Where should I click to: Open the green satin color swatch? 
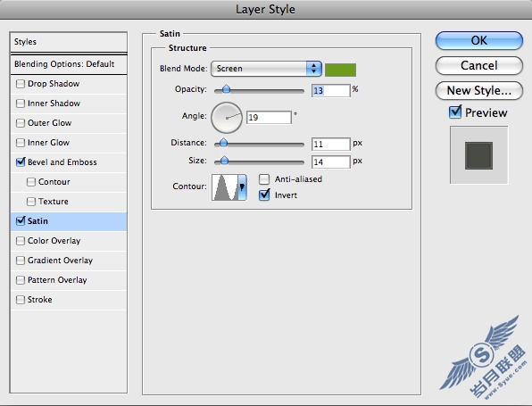(x=340, y=70)
